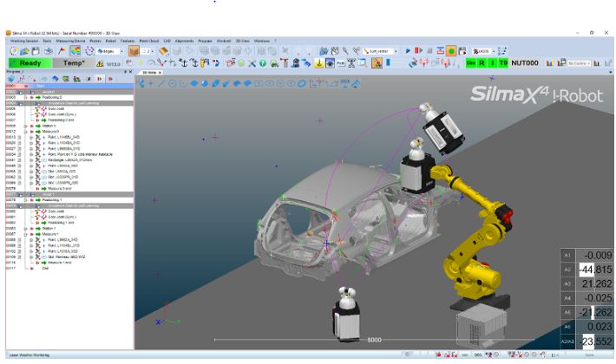Click the highlighted orange robot icon
This screenshot has width=616, height=364.
[377, 62]
